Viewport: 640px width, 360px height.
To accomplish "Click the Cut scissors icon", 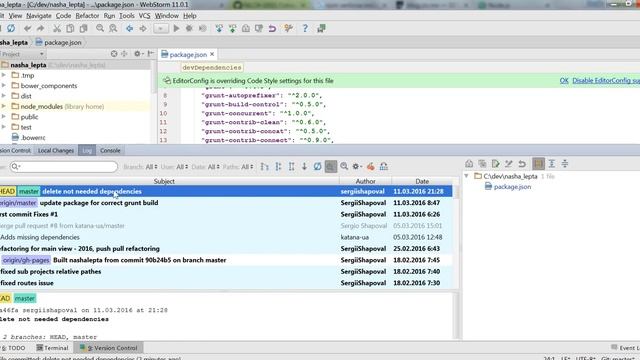I will (57, 29).
